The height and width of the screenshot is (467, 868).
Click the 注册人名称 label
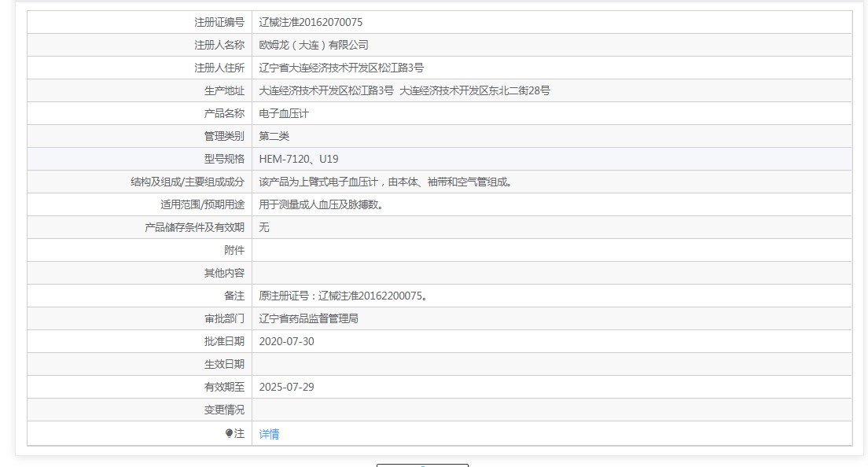point(219,45)
